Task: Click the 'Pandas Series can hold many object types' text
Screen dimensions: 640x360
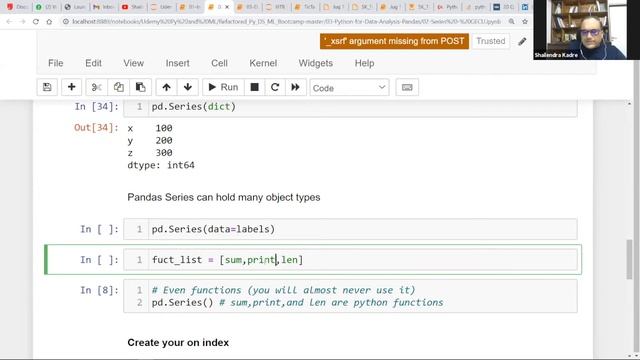Action: click(x=224, y=197)
